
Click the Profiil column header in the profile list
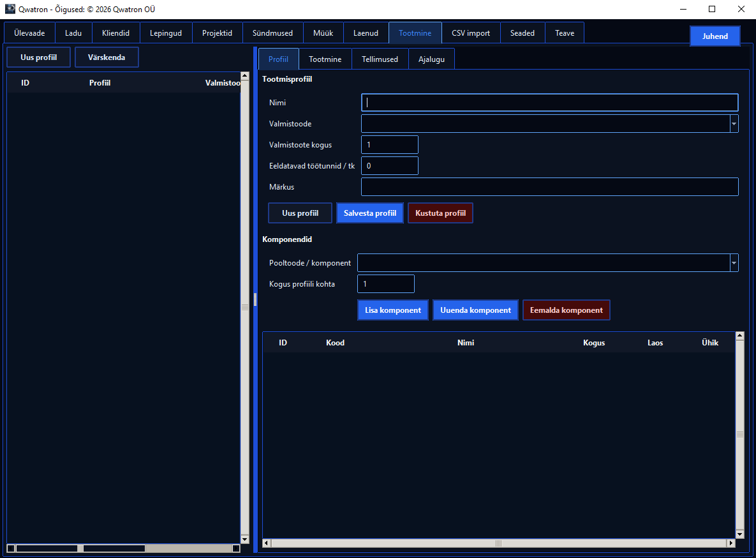[100, 83]
